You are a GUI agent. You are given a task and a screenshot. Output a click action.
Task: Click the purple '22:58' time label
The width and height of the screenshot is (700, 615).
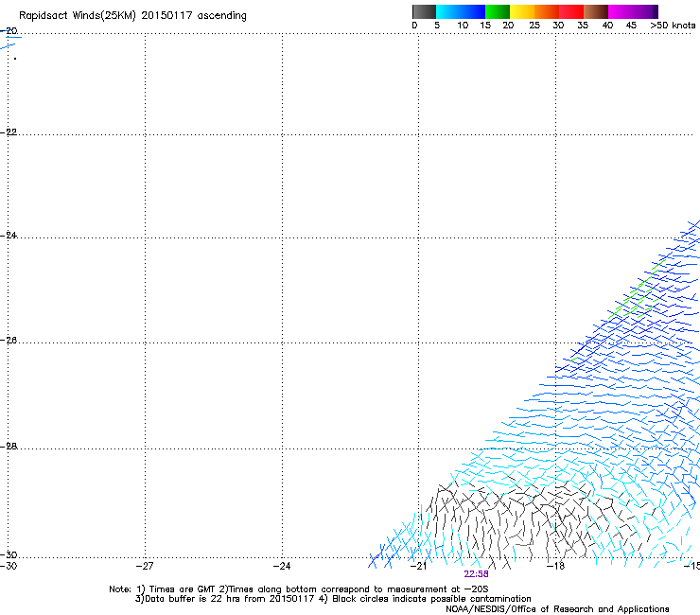tap(476, 574)
